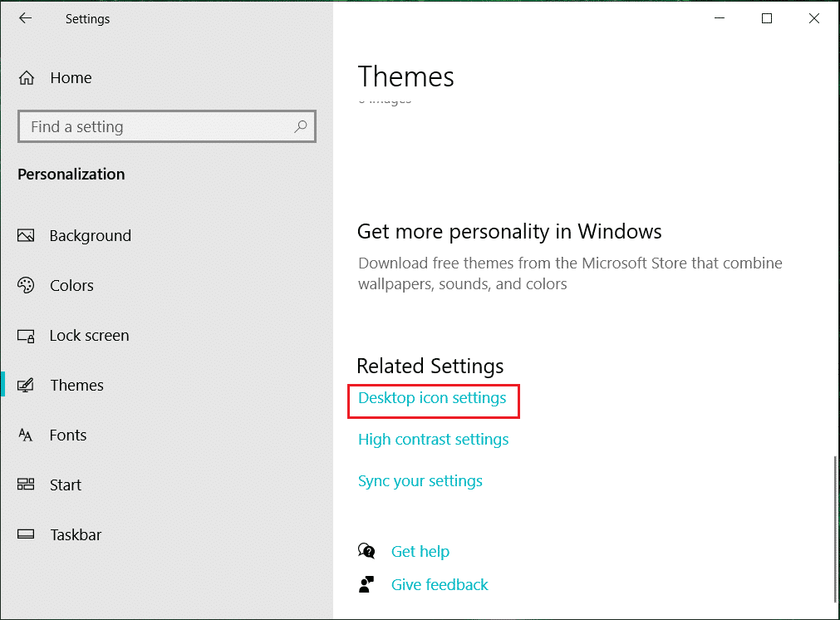Select the Start icon in sidebar
Screen dimensions: 840x620
click(x=26, y=485)
